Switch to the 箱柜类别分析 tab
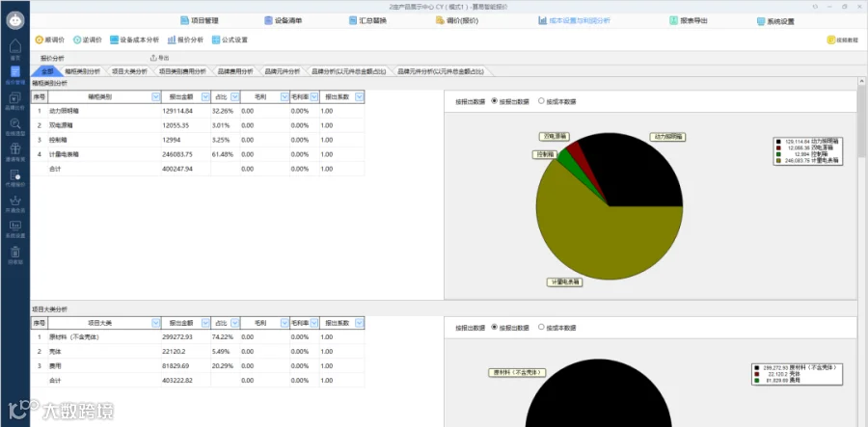This screenshot has height=427, width=868. point(82,71)
